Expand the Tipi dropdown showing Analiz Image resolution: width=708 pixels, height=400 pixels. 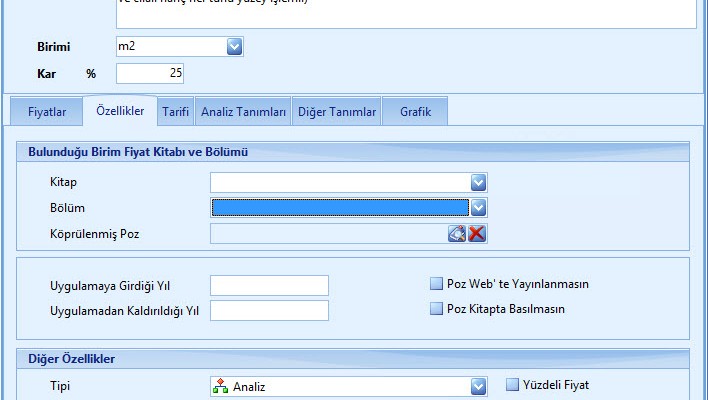click(x=478, y=386)
